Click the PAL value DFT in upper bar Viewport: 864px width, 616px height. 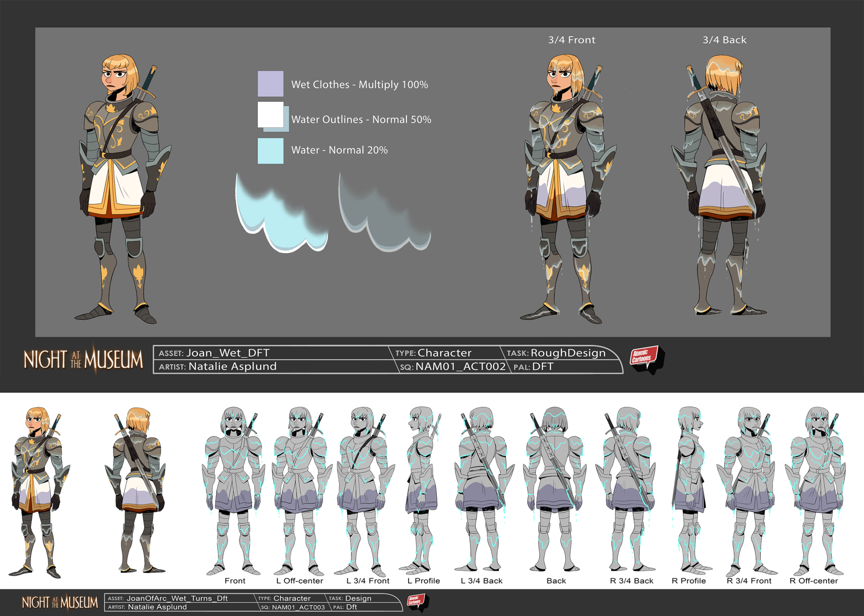point(543,366)
